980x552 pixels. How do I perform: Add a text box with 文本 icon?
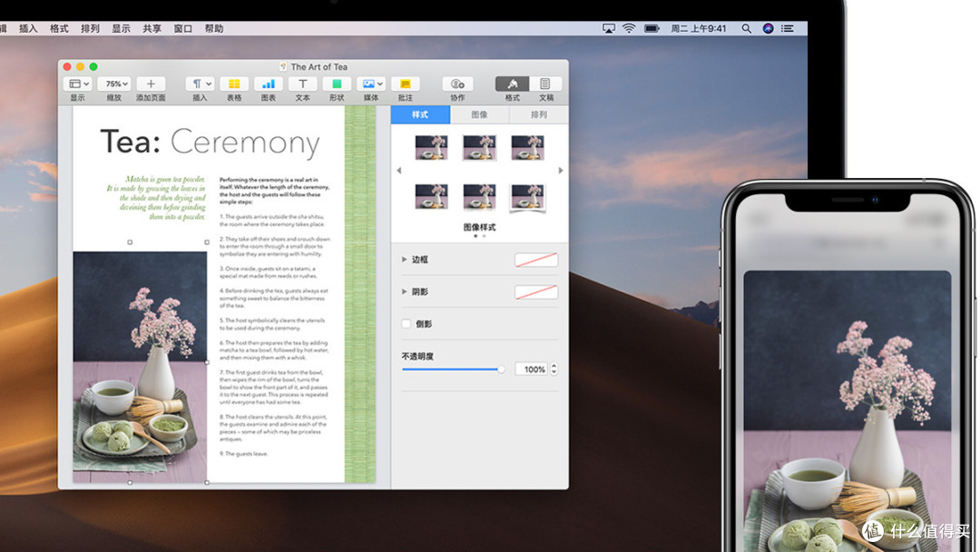tap(302, 84)
